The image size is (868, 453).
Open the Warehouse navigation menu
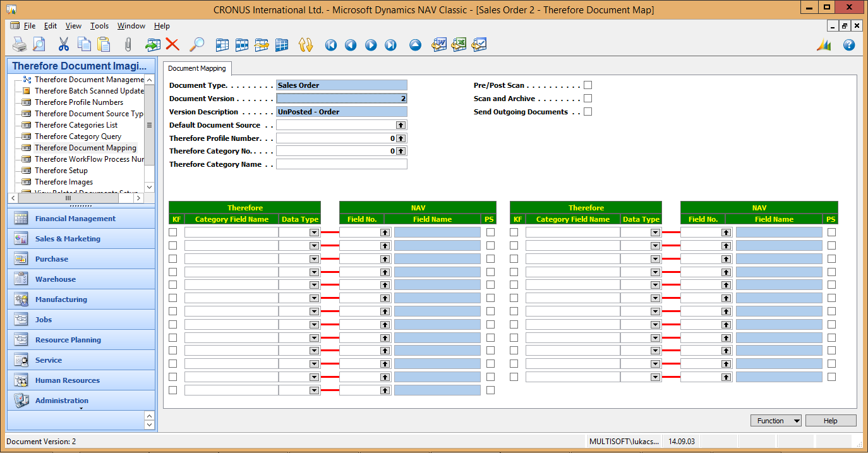pos(81,279)
